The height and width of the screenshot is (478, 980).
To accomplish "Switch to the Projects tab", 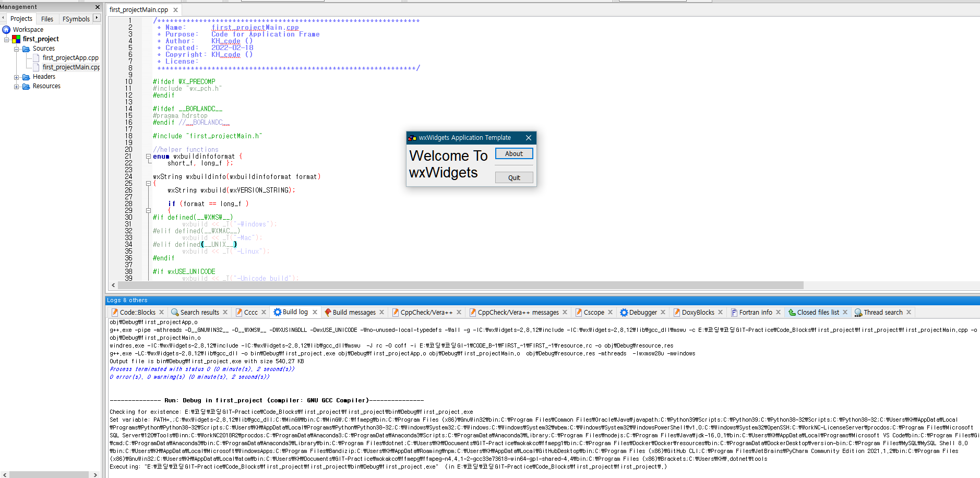I will 21,19.
